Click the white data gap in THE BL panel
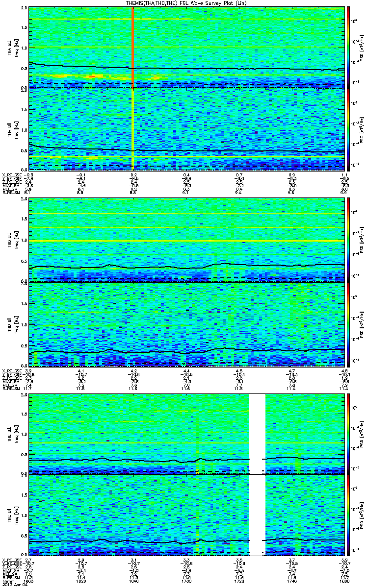Viewport: 368px width, 588px height. (x=258, y=433)
